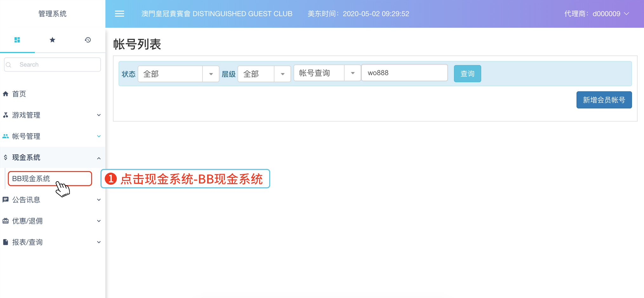Click the hamburger menu icon in header
Screen dimensions: 644x298
[x=119, y=14]
